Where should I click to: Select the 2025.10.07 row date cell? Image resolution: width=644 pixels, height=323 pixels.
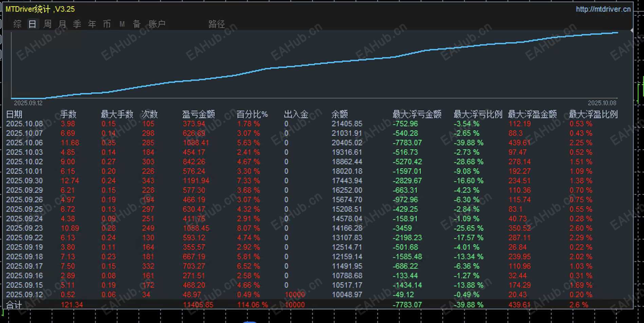[24, 133]
